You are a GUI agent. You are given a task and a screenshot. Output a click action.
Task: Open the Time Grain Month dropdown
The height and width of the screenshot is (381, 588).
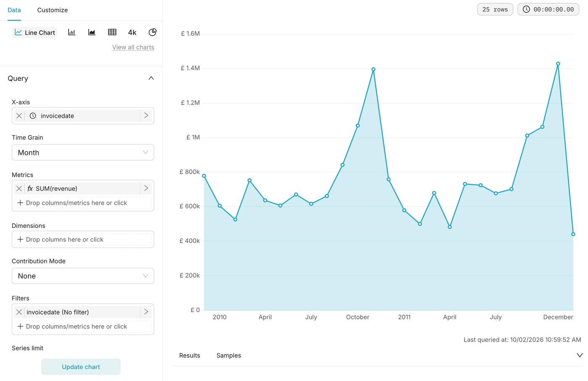point(83,152)
